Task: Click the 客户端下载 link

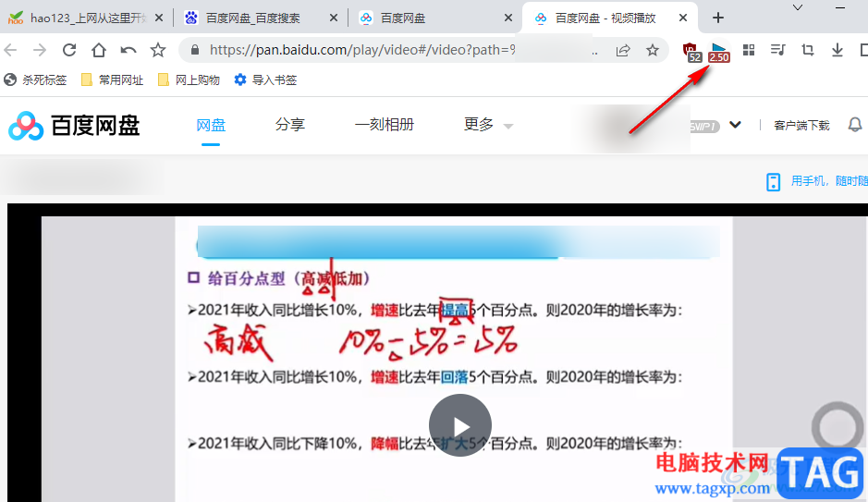Action: pyautogui.click(x=801, y=126)
